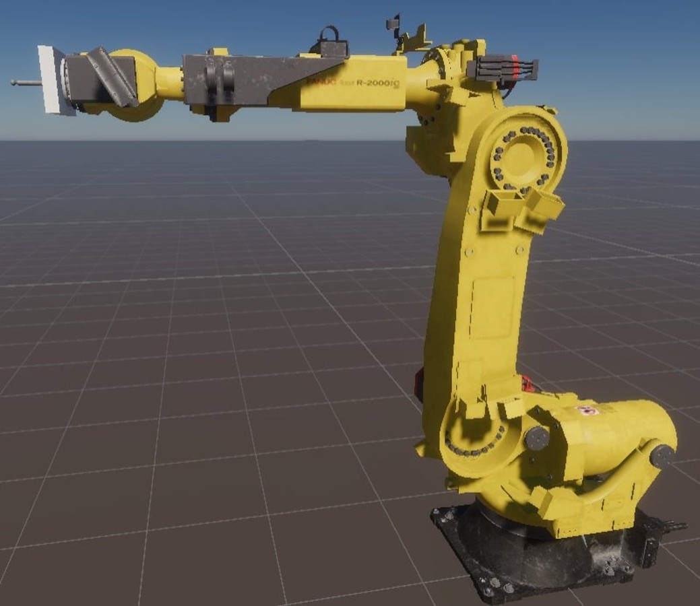This screenshot has width=700, height=606.
Task: Click the probe tip on the tool flange
Action: click(15, 82)
